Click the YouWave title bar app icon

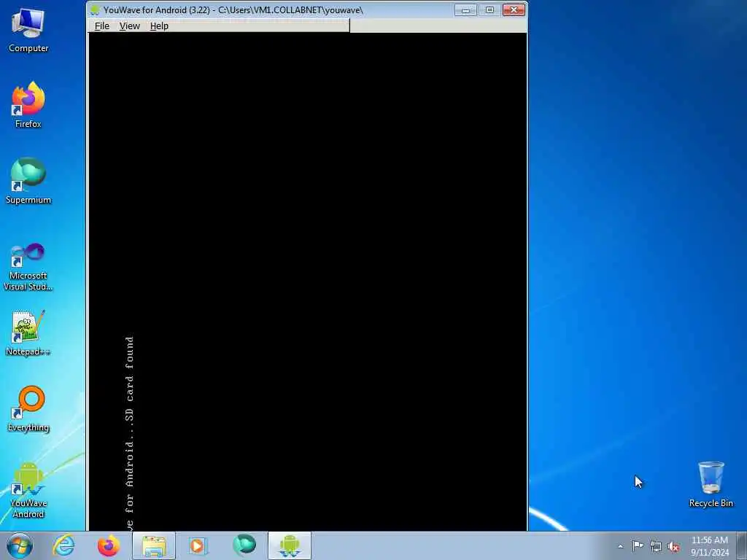(96, 10)
